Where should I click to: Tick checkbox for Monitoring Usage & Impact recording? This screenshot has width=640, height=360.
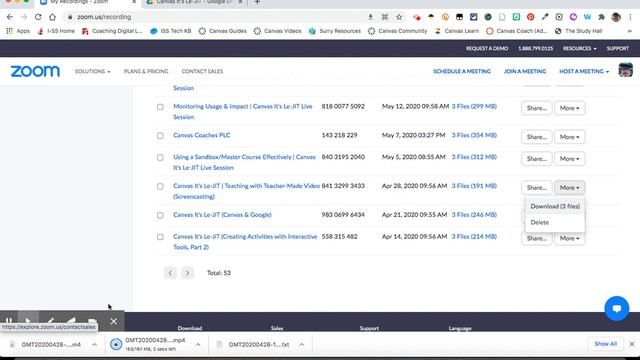point(160,107)
